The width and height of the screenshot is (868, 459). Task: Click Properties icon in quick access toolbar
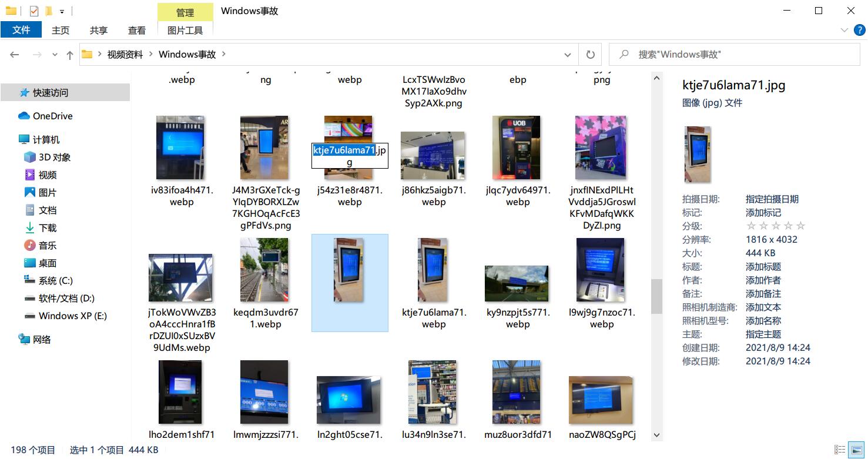pos(34,11)
